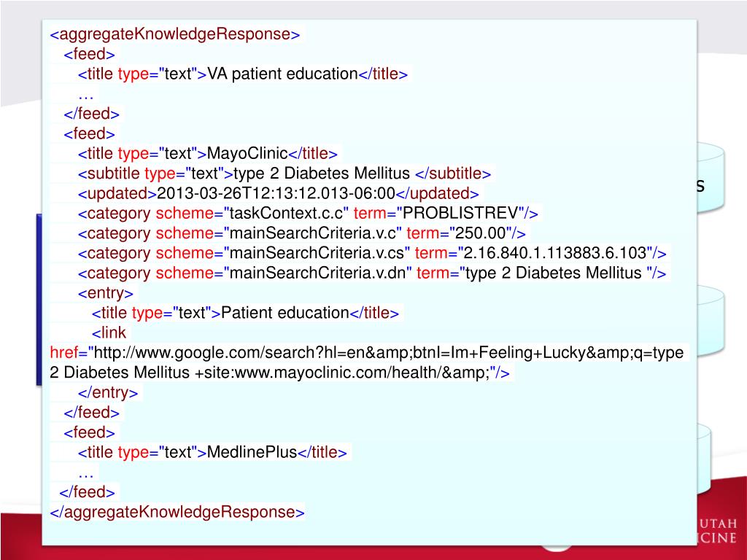The height and width of the screenshot is (560, 747).
Task: Select the subtitle 'type 2 Diabetes Mellitus' line
Action: point(285,174)
